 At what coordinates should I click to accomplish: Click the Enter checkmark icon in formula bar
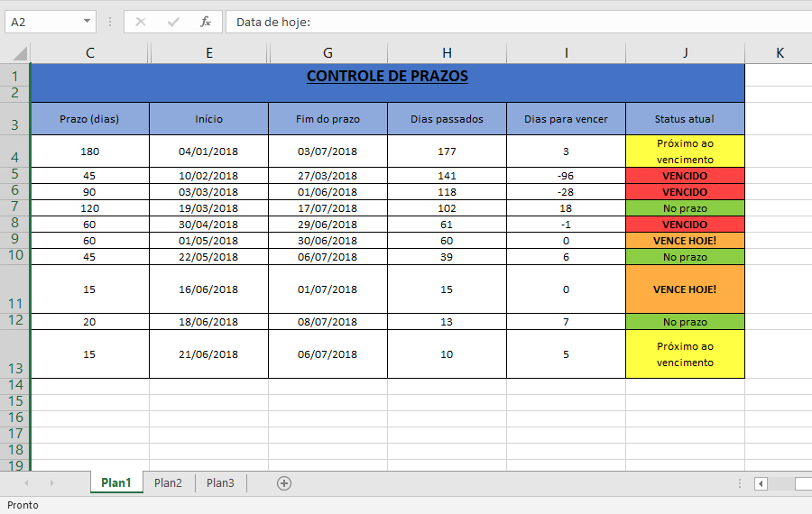tap(173, 22)
